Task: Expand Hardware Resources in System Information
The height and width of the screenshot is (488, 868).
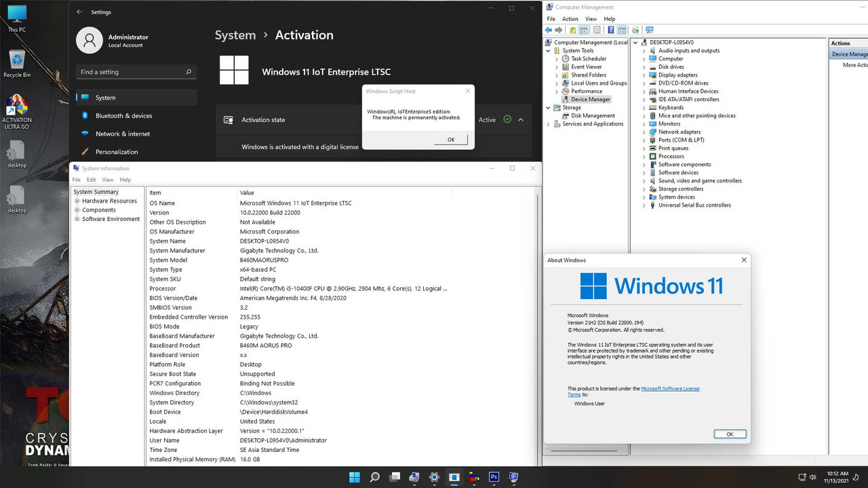Action: click(x=77, y=201)
